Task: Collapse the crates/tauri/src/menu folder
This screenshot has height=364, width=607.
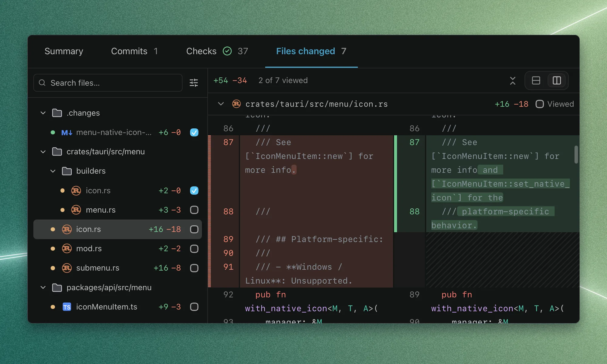Action: [43, 152]
